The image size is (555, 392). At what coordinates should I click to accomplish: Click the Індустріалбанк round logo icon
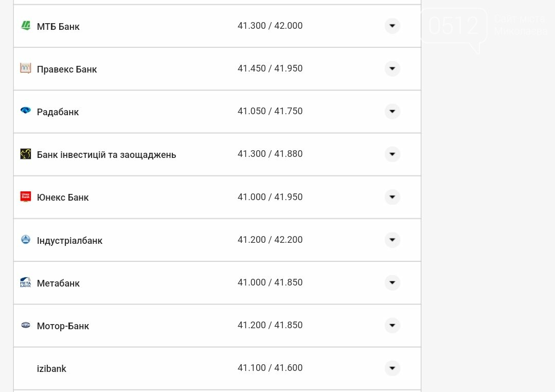(26, 239)
